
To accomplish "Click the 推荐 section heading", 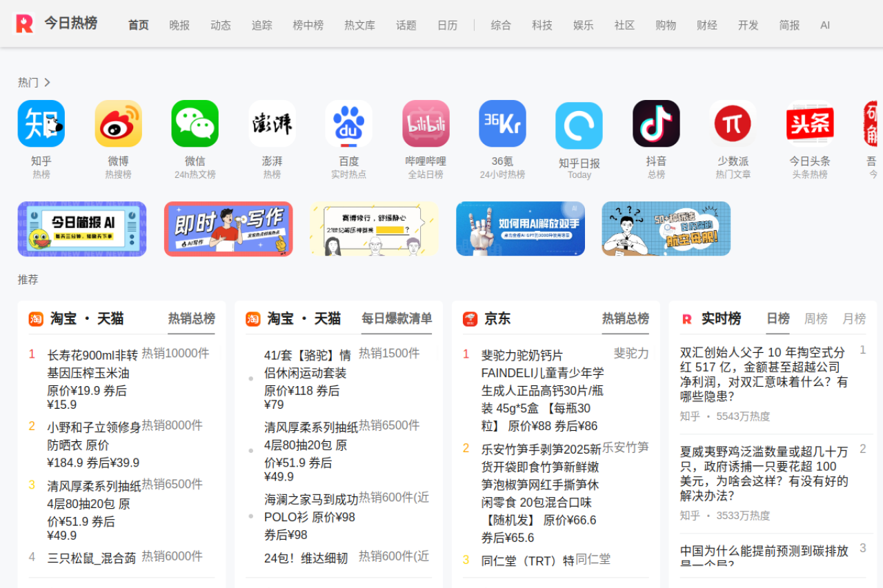I will pyautogui.click(x=28, y=280).
